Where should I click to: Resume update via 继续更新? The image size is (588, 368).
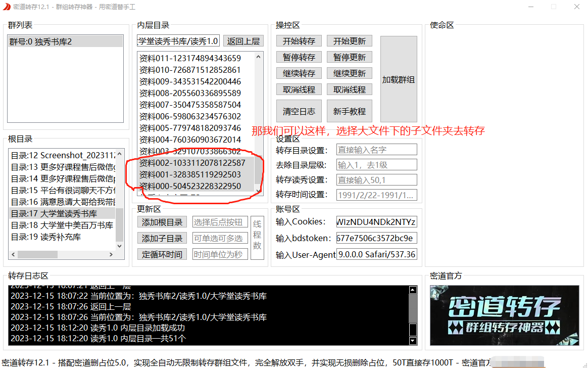349,73
